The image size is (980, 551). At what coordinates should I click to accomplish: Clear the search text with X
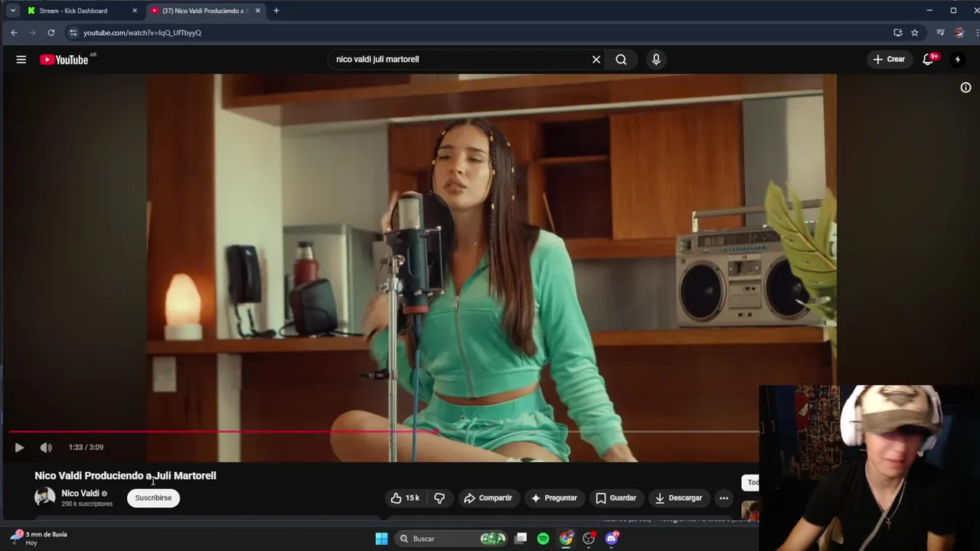(596, 59)
